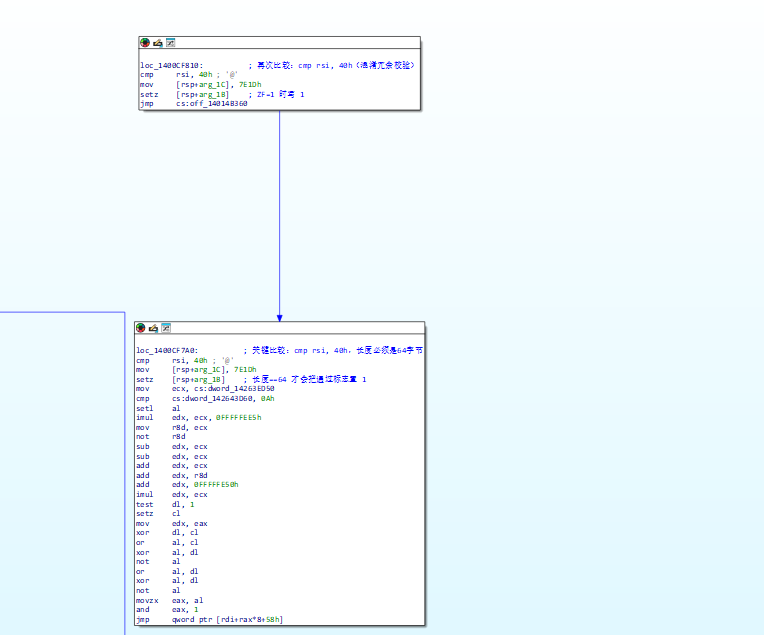
Task: Click the group nodes icon on loc_1400CF7A0 block
Action: [166, 327]
